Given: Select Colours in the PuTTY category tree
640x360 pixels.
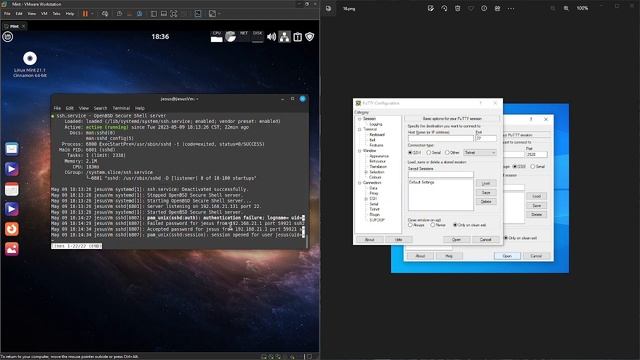Looking at the screenshot, I should pos(375,178).
